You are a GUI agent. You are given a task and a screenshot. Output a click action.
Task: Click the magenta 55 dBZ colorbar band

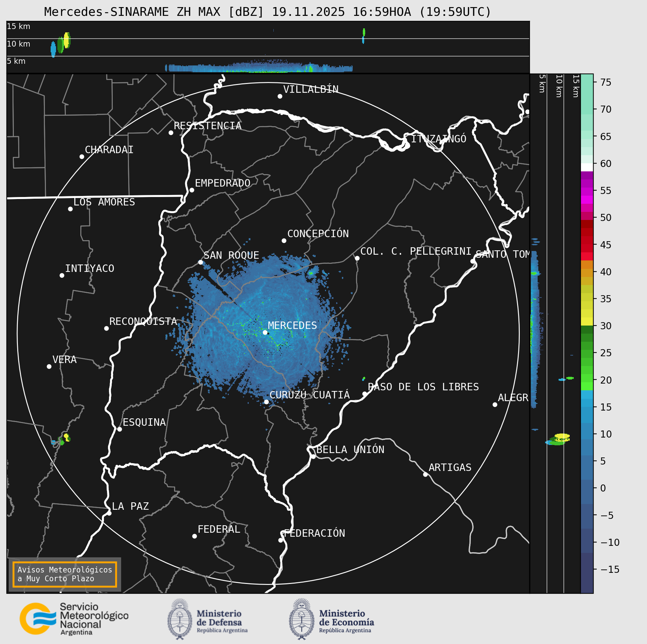[587, 192]
